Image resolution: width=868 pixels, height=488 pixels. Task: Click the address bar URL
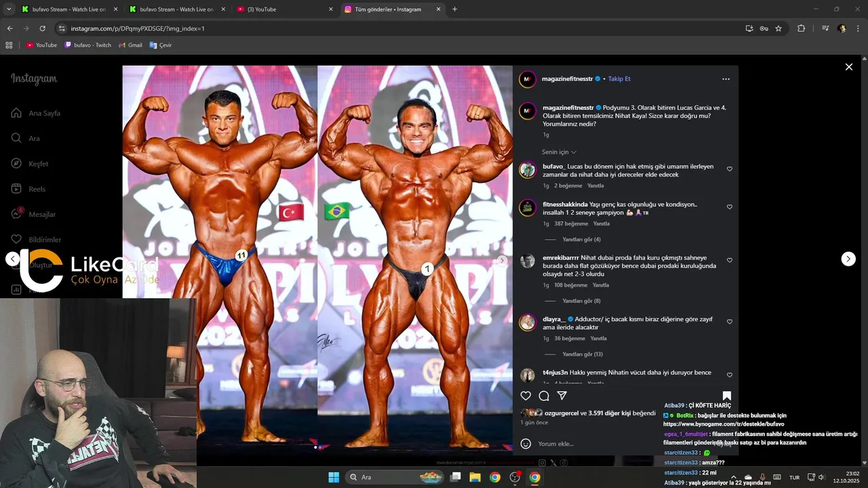[138, 28]
